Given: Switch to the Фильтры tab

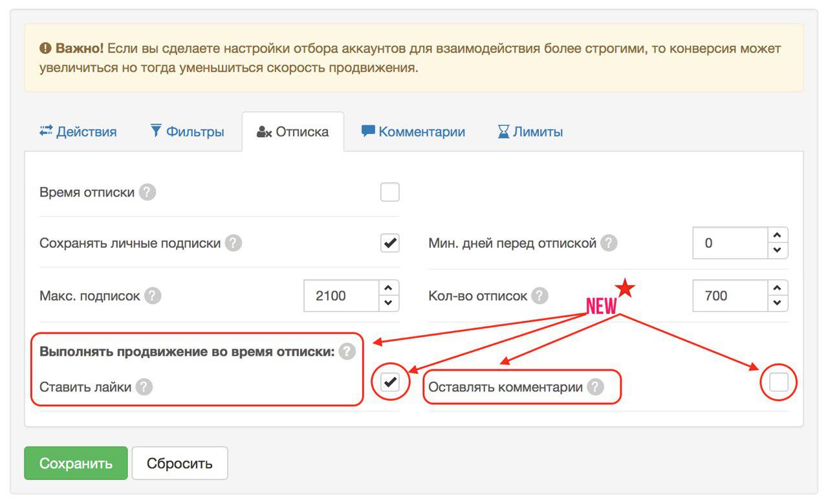Looking at the screenshot, I should pos(187,132).
